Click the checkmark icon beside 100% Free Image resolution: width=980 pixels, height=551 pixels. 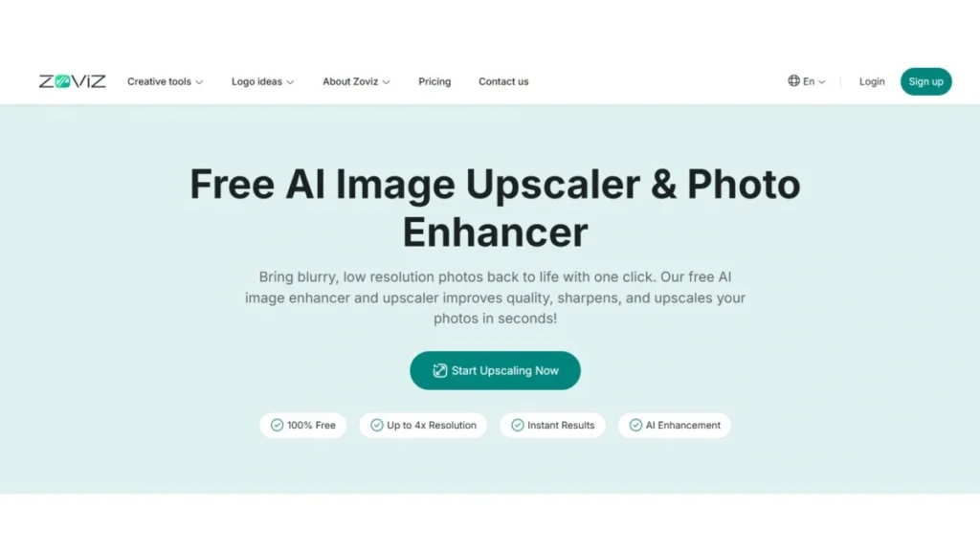coord(277,425)
